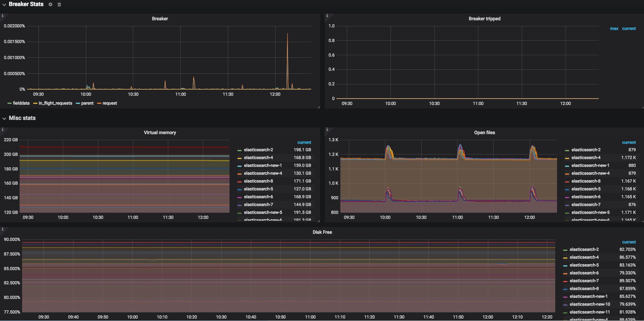Sort Virtual memory legend by current

304,142
